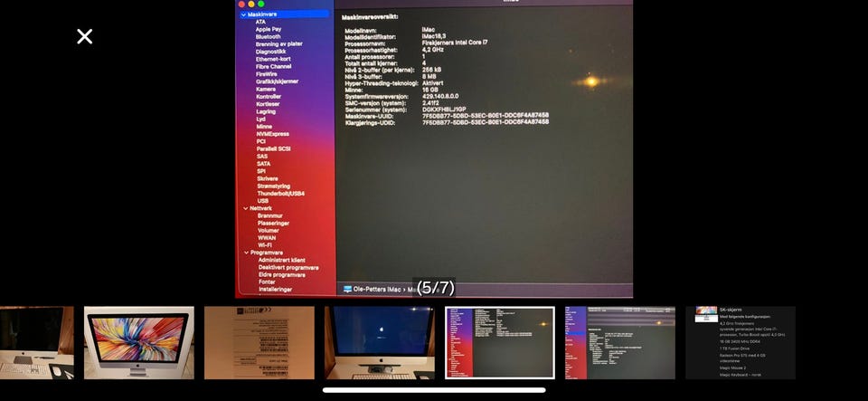The width and height of the screenshot is (868, 401).
Task: Select Brannmur under Nettverk
Action: click(270, 215)
